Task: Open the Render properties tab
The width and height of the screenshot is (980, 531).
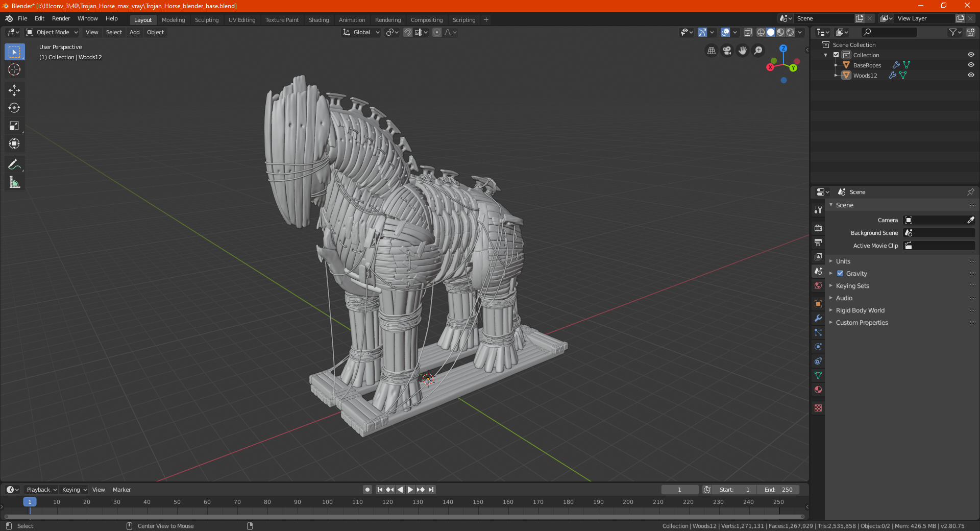Action: (x=818, y=228)
